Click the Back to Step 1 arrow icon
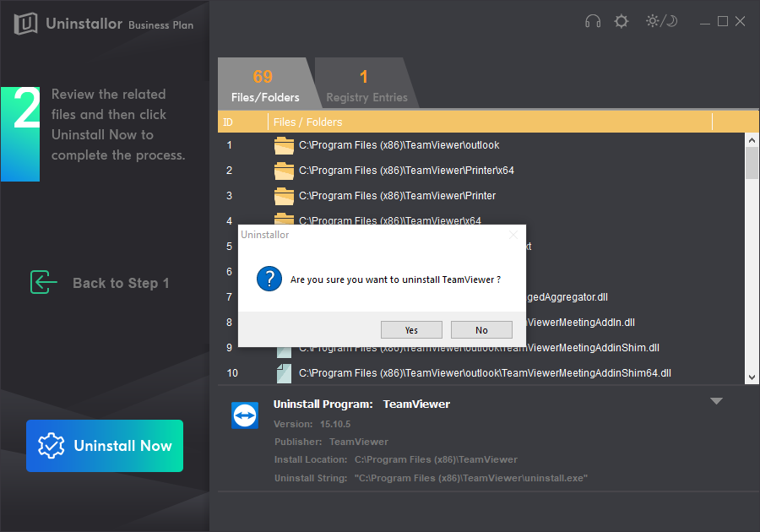 coord(43,282)
